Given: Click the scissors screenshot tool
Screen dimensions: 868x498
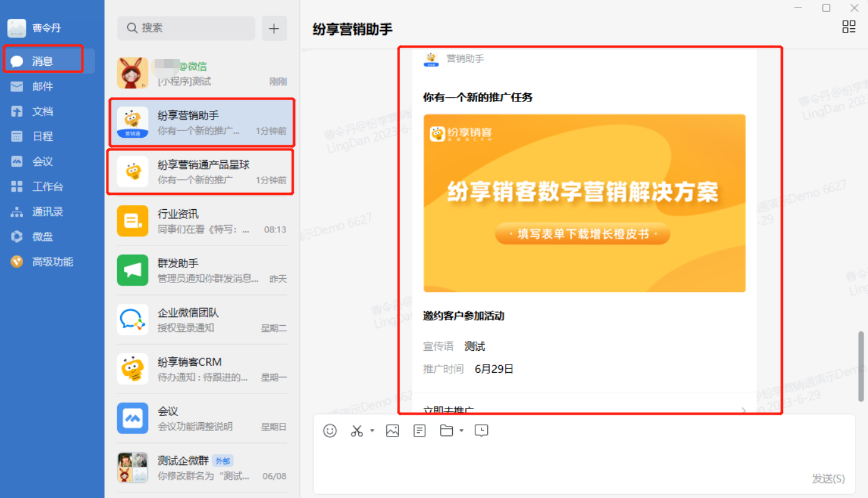Looking at the screenshot, I should [357, 431].
